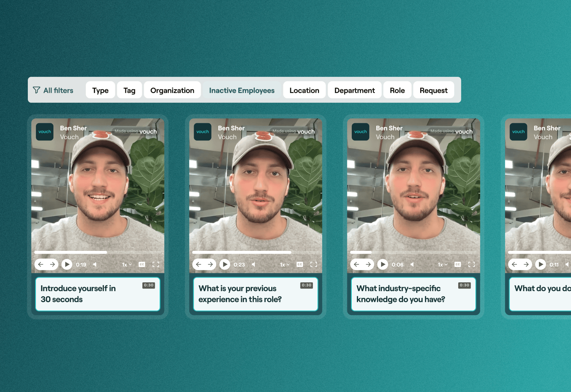Viewport: 571px width, 392px height.
Task: Click the Vouch logo on 'Introduce yourself' card
Action: click(x=45, y=132)
